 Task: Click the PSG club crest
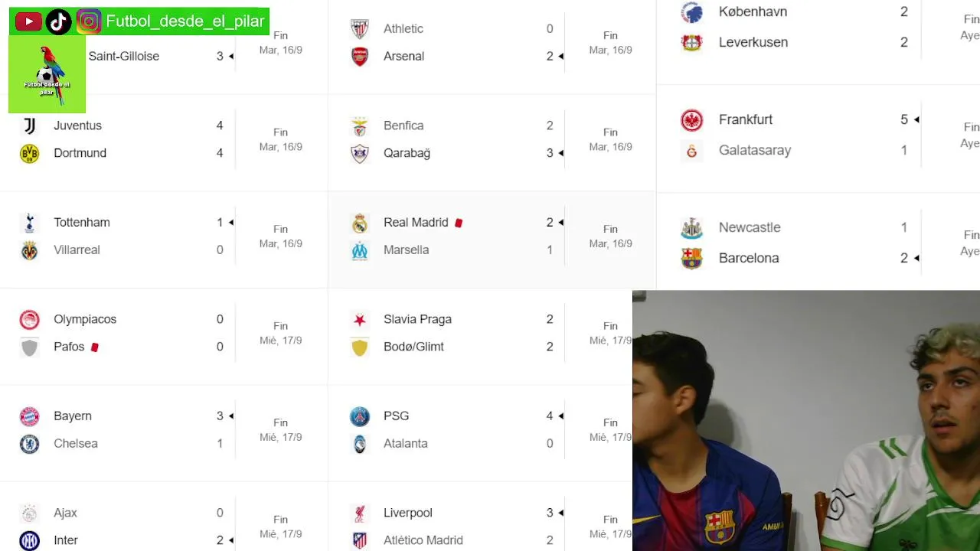(x=360, y=416)
